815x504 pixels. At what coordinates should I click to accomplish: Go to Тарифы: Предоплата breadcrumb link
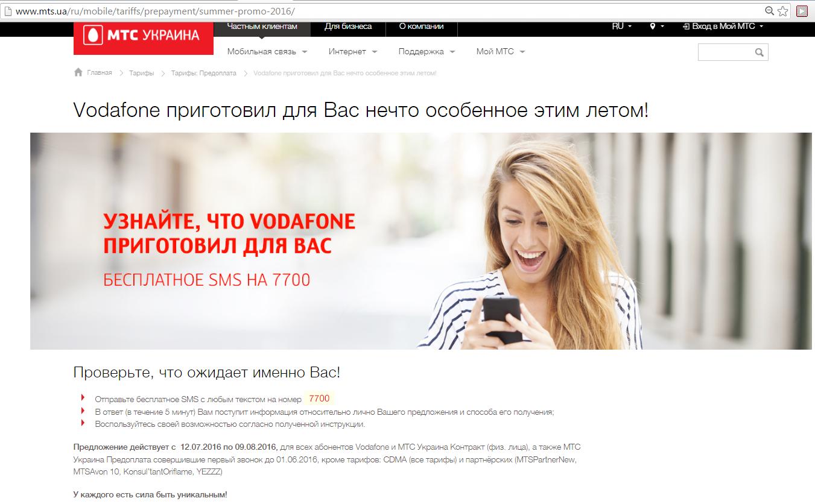coord(203,73)
